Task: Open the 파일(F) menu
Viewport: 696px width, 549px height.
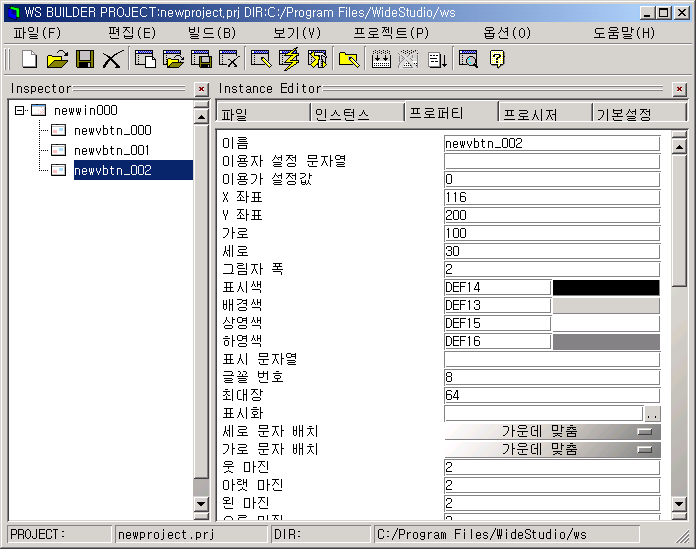Action: [37, 33]
